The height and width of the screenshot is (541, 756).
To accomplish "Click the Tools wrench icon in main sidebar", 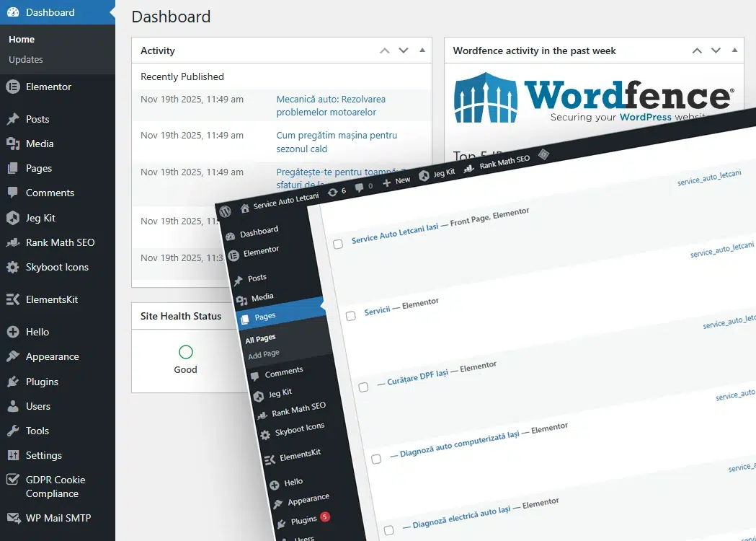I will tap(13, 431).
